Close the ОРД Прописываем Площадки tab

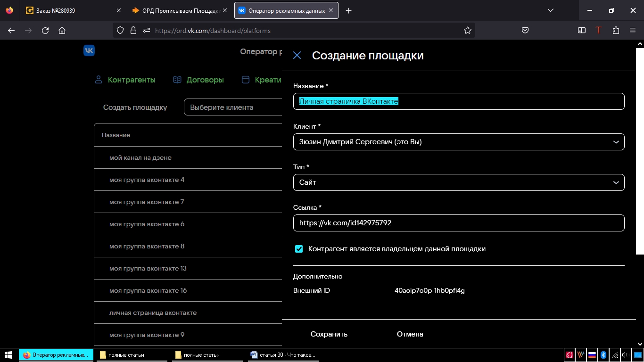tap(225, 10)
